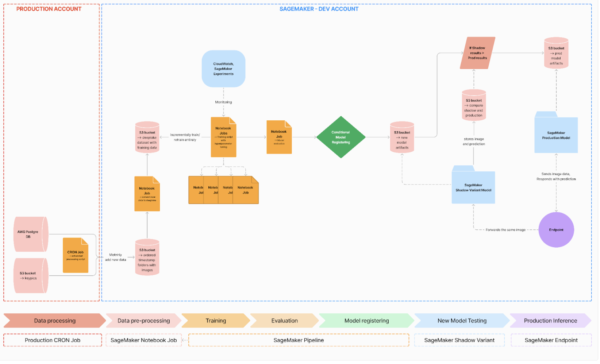Viewport: 600px width, 364px height.
Task: Select the 'If Shadow results > Prod results' parallelogram
Action: [478, 53]
